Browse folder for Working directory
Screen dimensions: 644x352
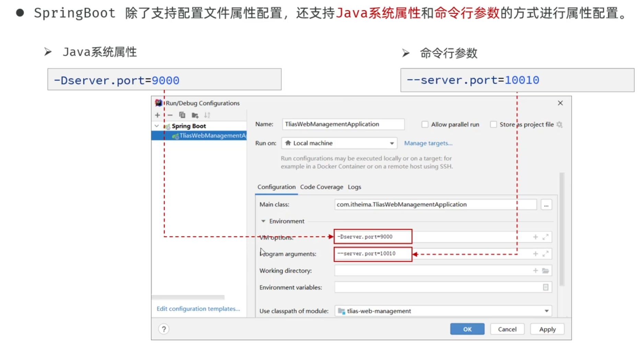(x=545, y=271)
